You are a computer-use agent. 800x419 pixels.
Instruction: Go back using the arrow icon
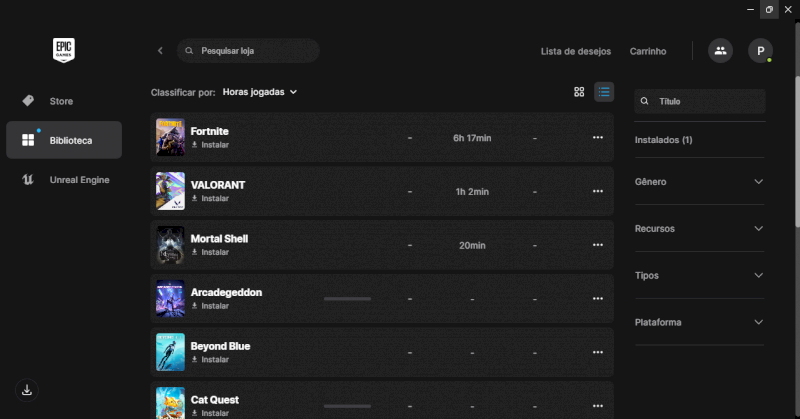pyautogui.click(x=160, y=51)
